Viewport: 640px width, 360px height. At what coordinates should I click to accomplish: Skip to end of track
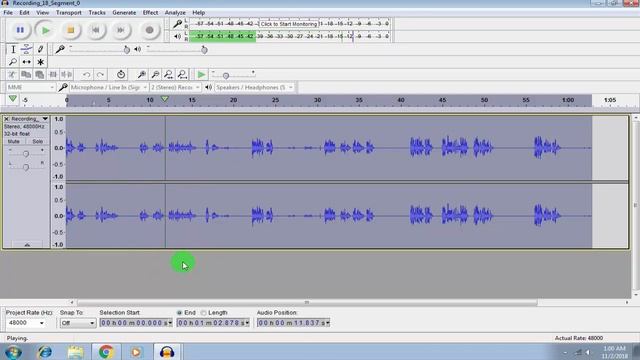click(121, 30)
